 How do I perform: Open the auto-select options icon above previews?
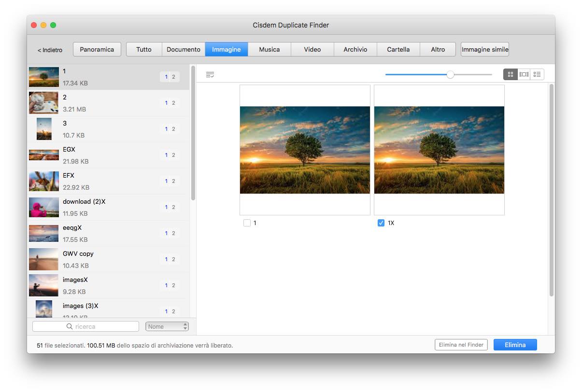click(x=210, y=74)
